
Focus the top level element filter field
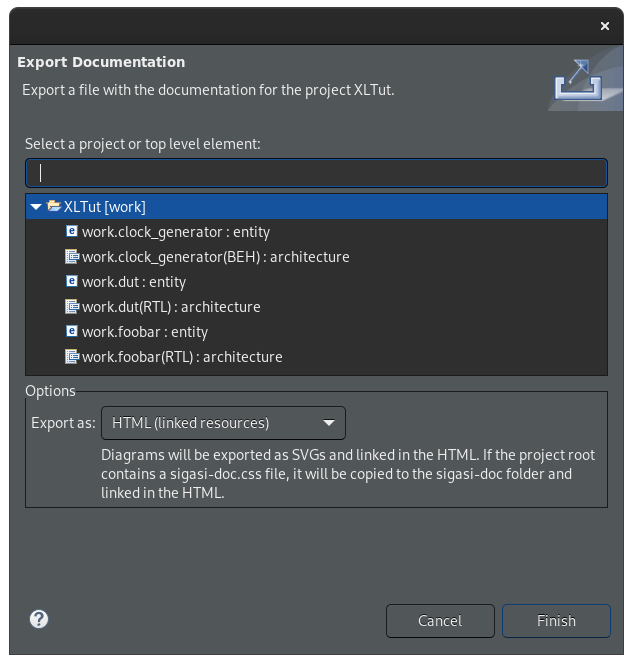point(316,173)
